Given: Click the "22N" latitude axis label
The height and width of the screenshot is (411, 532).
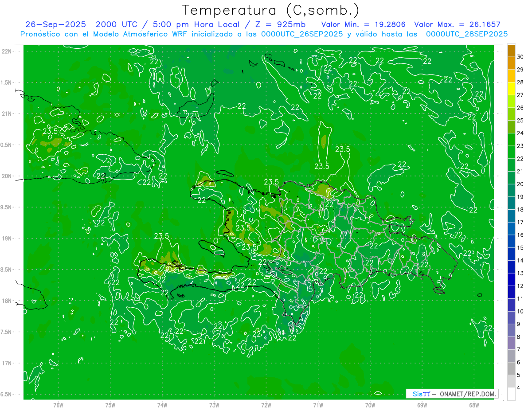Looking at the screenshot, I should pos(7,51).
